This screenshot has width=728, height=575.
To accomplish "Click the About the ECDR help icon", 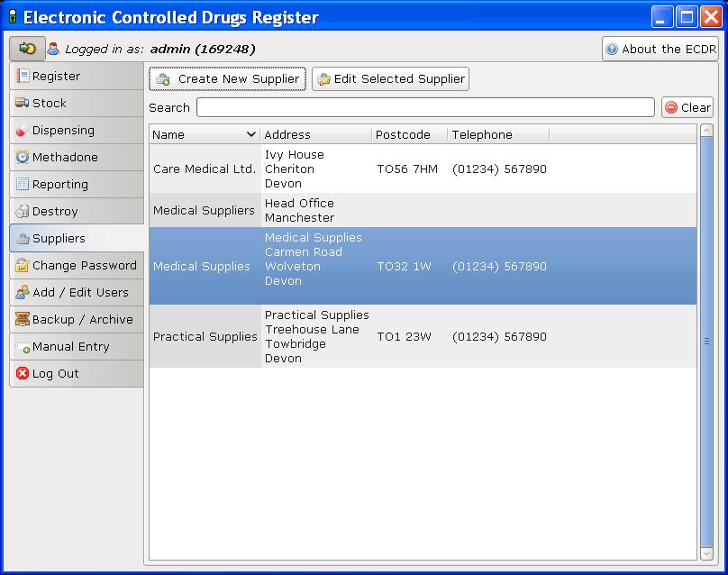I will pos(614,49).
